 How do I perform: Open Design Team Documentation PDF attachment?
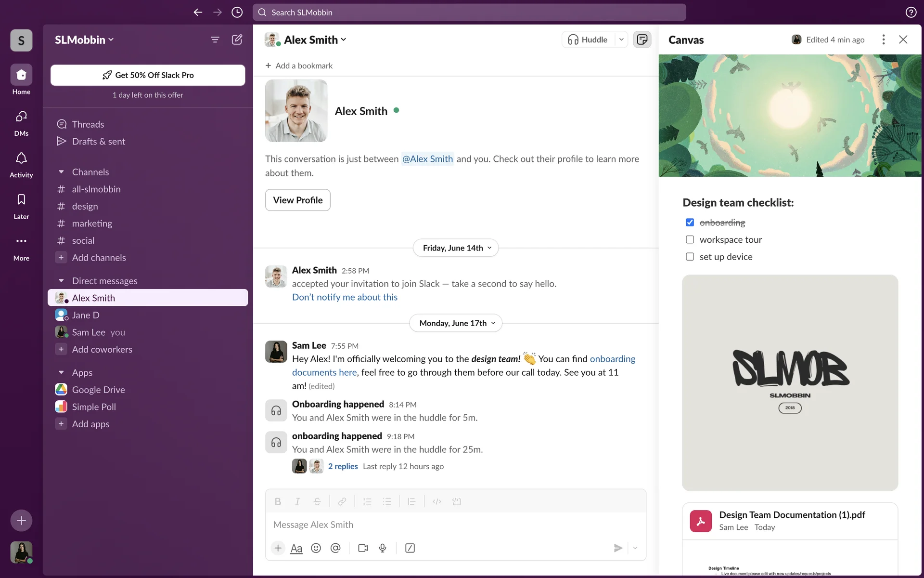[x=792, y=515]
